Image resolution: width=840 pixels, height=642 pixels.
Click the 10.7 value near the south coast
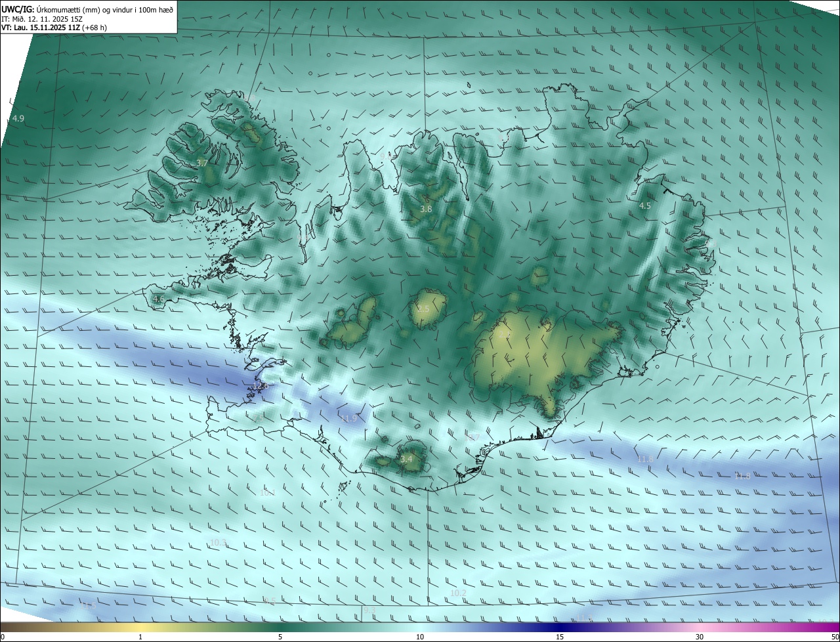[472, 437]
